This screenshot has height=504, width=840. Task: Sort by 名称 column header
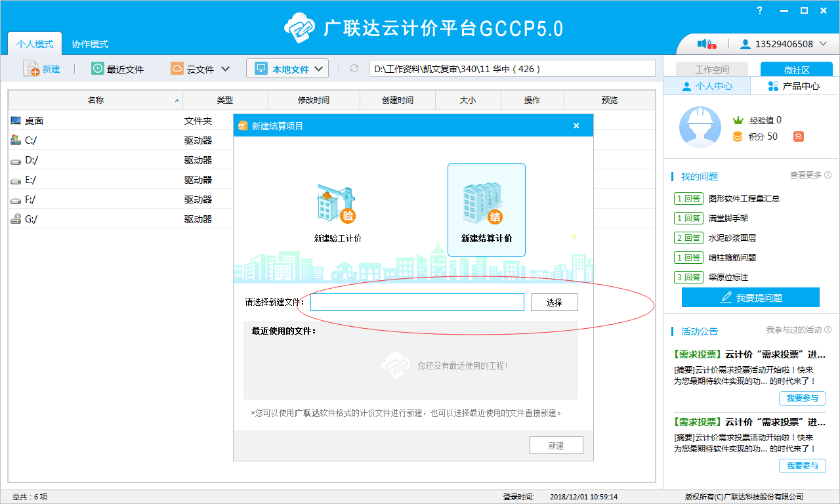point(95,100)
